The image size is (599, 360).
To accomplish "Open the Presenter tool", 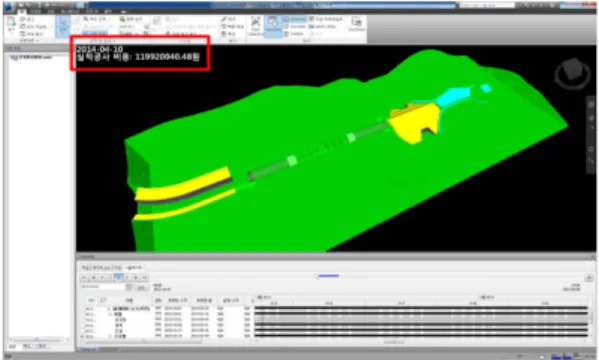I will pyautogui.click(x=295, y=19).
